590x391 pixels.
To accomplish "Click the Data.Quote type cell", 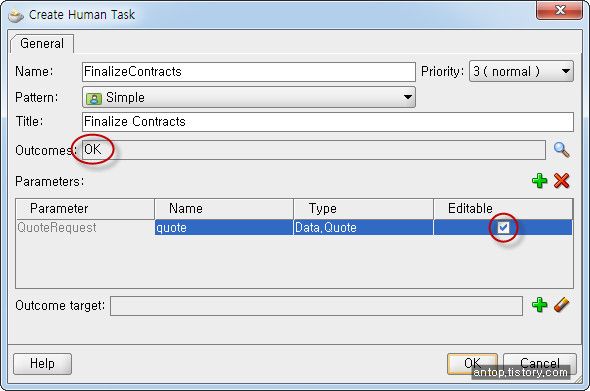I will pyautogui.click(x=363, y=227).
